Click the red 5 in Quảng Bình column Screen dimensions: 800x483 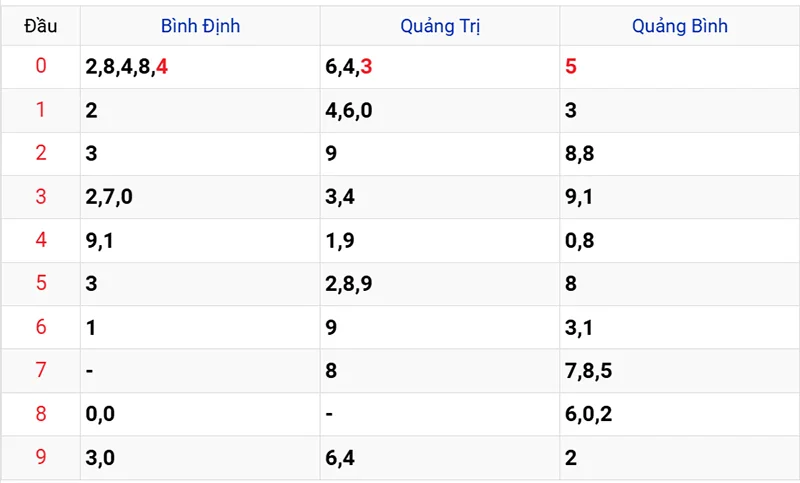571,67
